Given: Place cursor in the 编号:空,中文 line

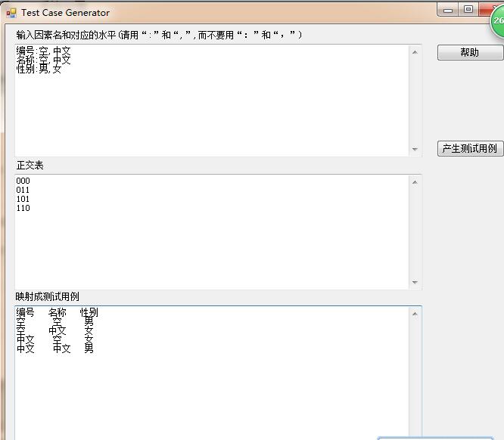Looking at the screenshot, I should (x=44, y=51).
